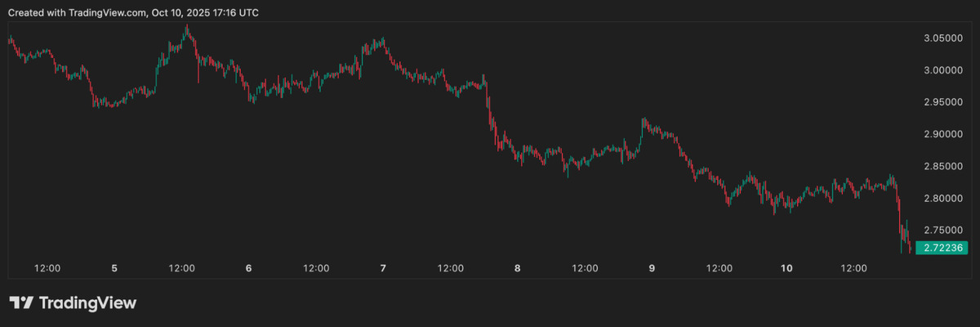Select the 12:00 label right of date 10

coord(854,268)
